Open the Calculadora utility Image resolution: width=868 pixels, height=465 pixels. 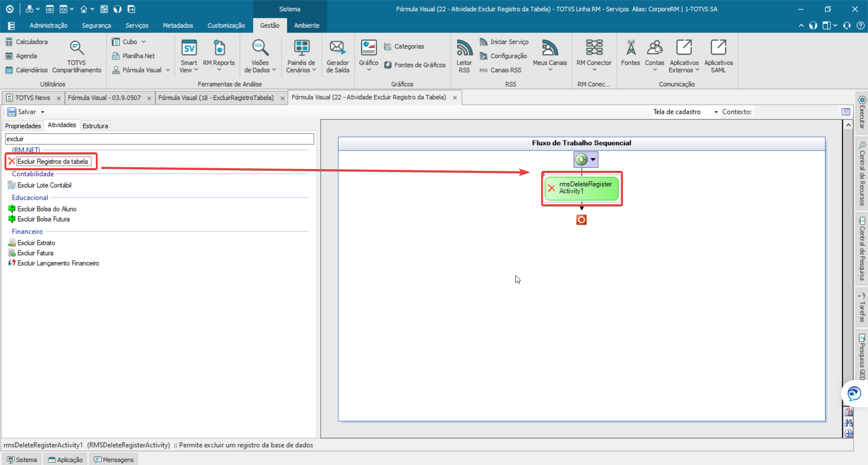click(27, 42)
